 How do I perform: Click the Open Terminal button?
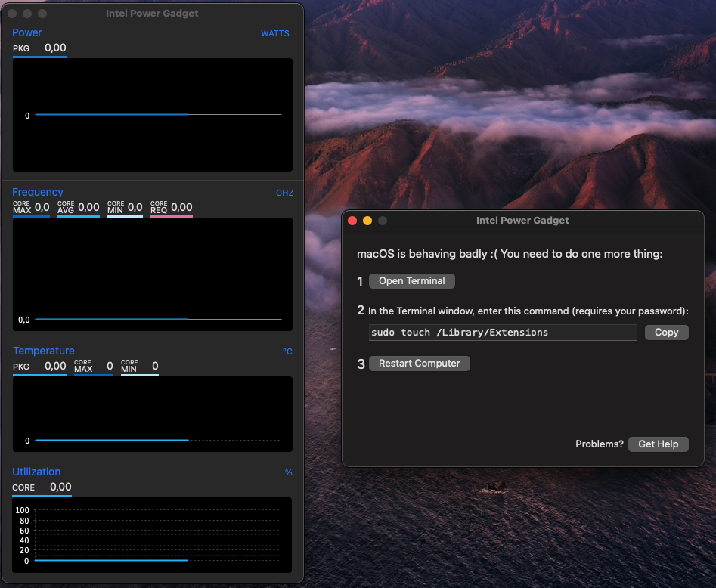(411, 280)
